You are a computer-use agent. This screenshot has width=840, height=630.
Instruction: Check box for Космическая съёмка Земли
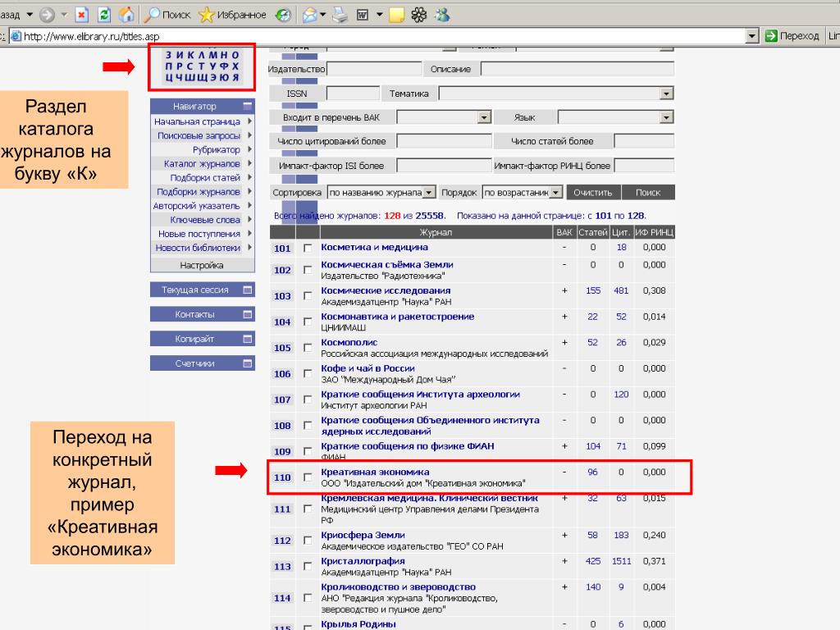(308, 270)
